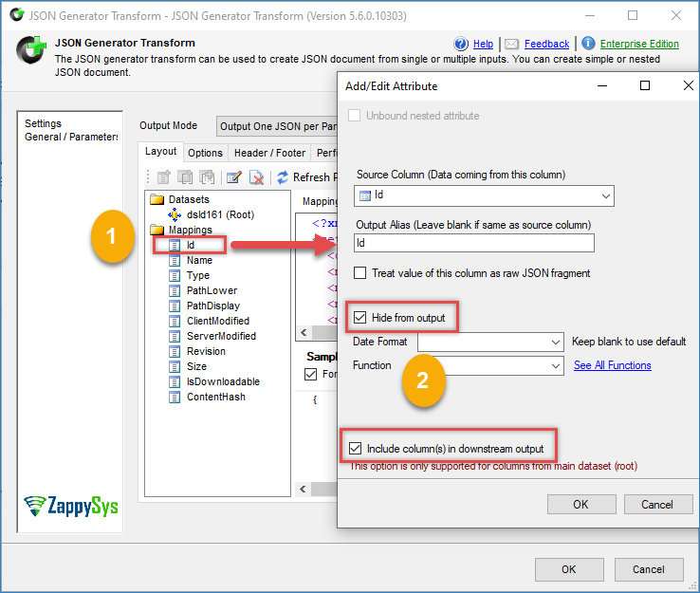Image resolution: width=700 pixels, height=593 pixels.
Task: Select the ServerModified mapping label
Action: pyautogui.click(x=221, y=336)
